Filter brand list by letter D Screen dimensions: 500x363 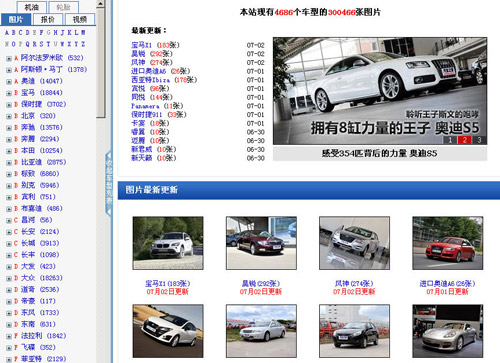27,32
